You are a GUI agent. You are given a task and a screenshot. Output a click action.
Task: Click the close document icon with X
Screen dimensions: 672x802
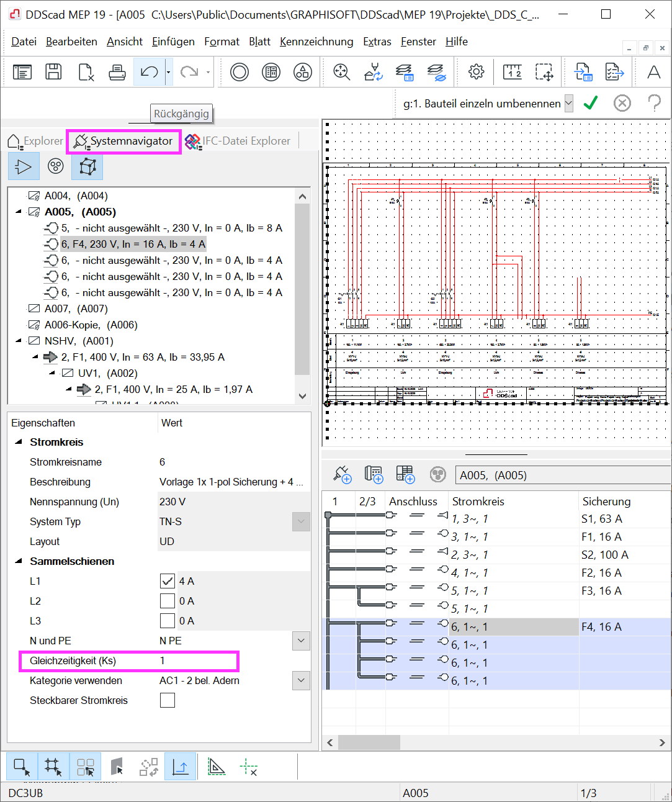pos(86,72)
